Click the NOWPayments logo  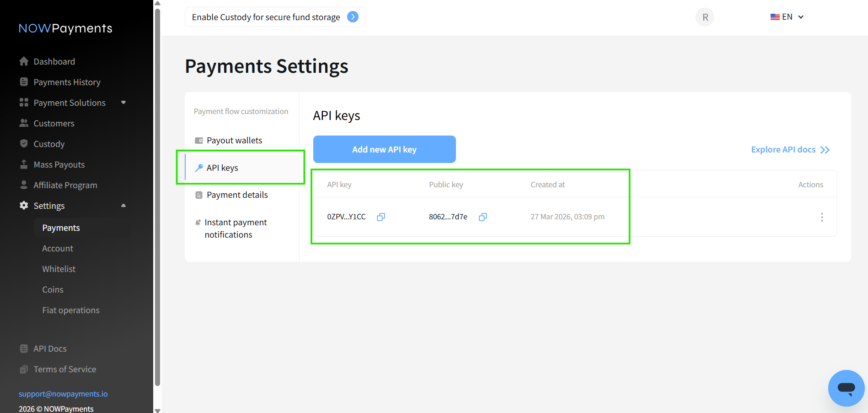[65, 28]
